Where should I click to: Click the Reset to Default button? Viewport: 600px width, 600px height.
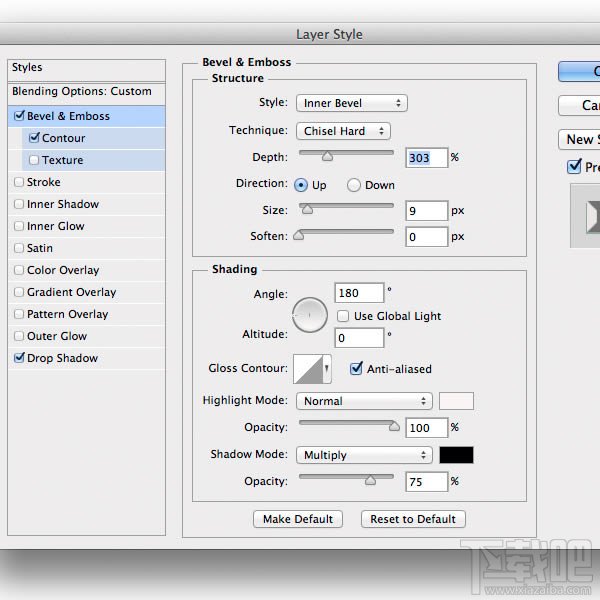(413, 519)
